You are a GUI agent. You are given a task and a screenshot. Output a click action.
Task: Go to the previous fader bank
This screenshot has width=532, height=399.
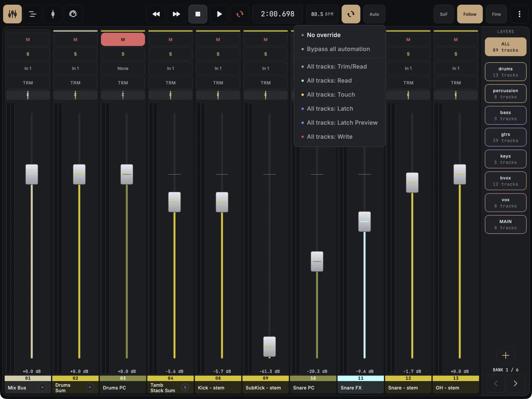coord(496,383)
